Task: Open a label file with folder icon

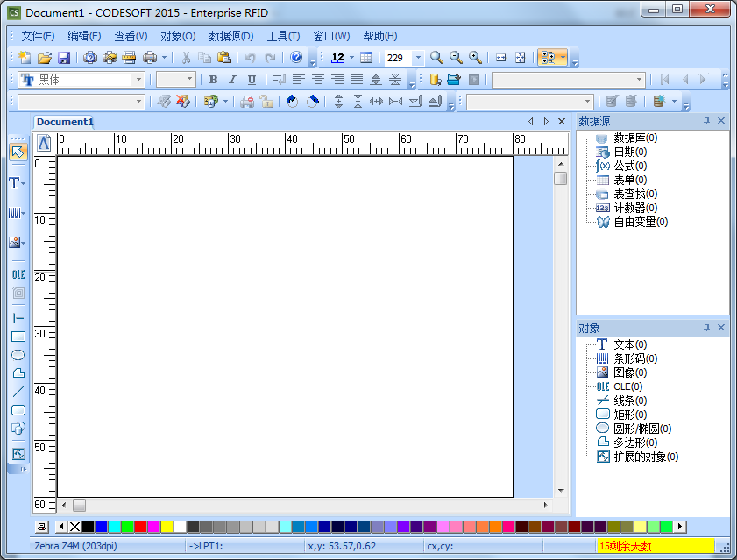Action: [44, 57]
